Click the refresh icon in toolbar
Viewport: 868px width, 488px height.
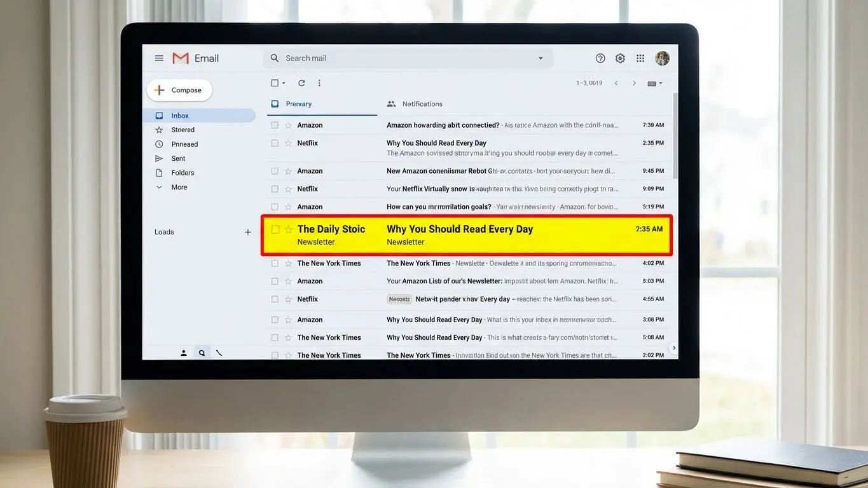click(301, 83)
